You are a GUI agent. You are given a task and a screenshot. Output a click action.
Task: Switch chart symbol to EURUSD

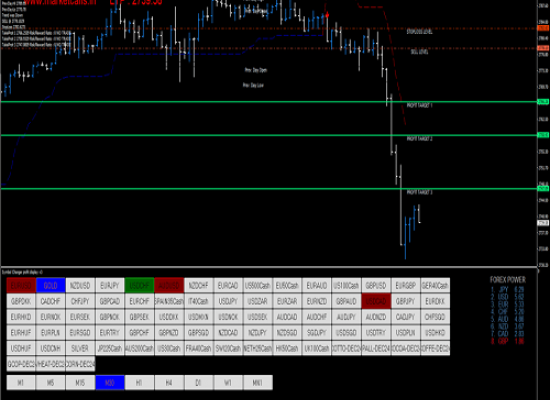(21, 285)
